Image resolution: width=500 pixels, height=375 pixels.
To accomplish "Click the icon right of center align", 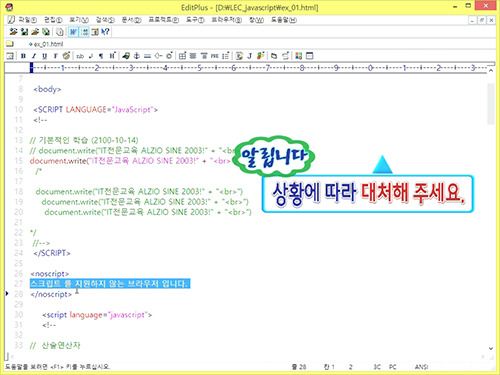I will click(x=204, y=56).
